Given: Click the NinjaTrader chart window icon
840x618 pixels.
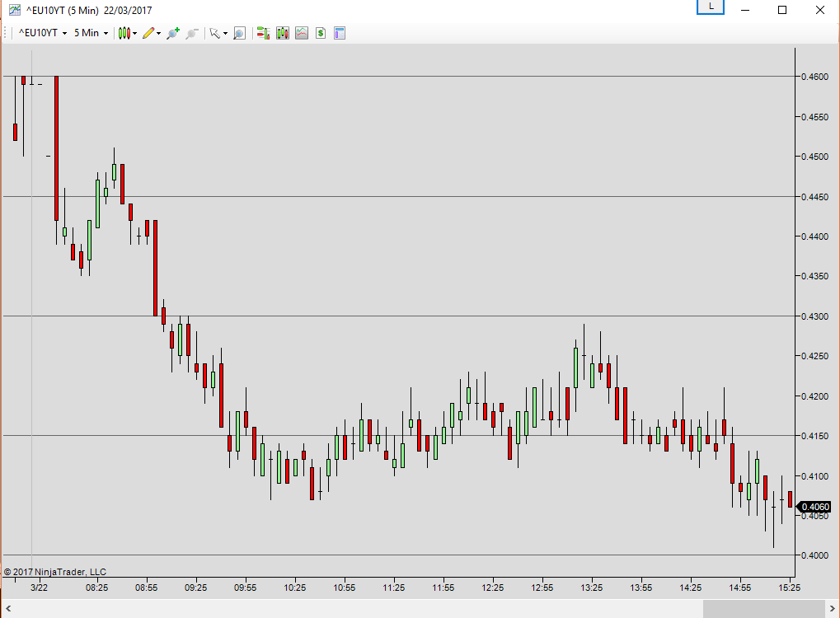Looking at the screenshot, I should tap(15, 10).
